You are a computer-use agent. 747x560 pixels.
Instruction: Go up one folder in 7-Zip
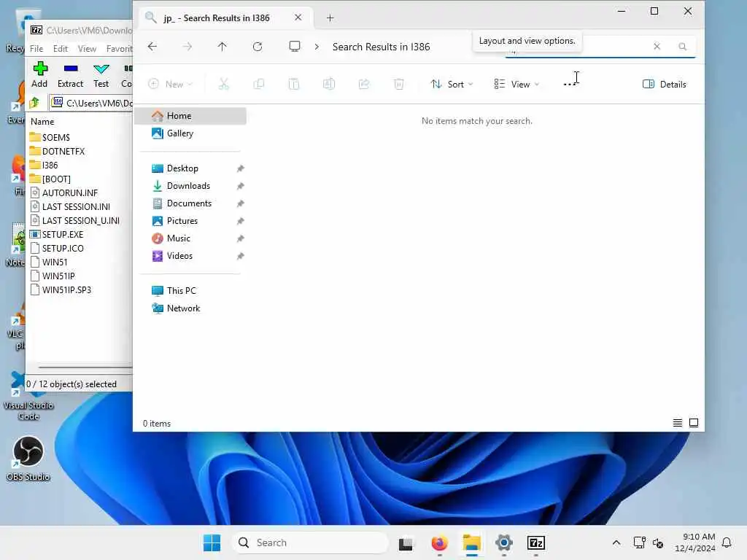[x=34, y=102]
